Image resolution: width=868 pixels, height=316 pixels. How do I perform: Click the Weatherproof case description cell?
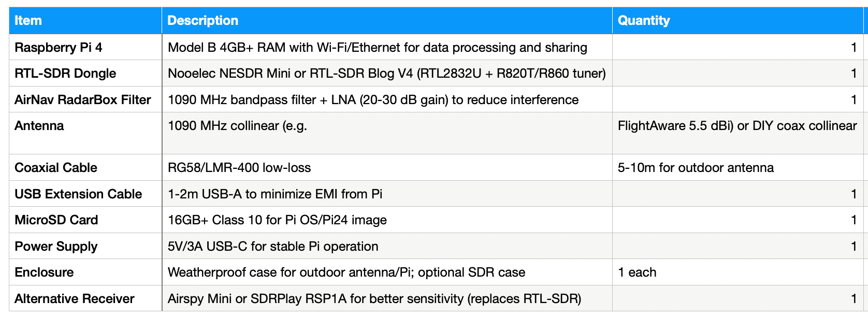pos(346,272)
